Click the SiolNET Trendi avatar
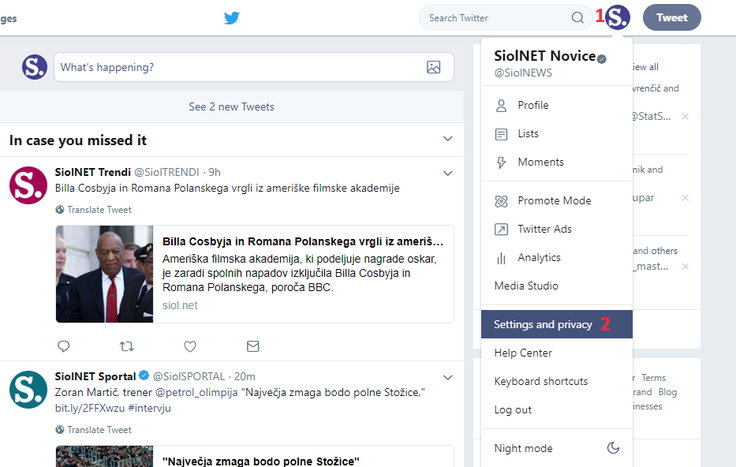736x467 pixels. click(x=28, y=185)
